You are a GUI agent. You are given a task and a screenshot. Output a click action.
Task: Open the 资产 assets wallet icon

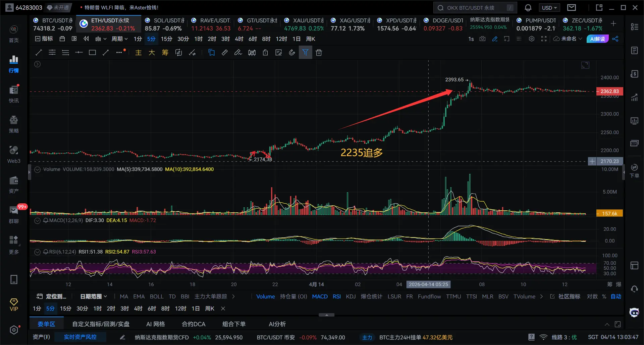(x=14, y=184)
